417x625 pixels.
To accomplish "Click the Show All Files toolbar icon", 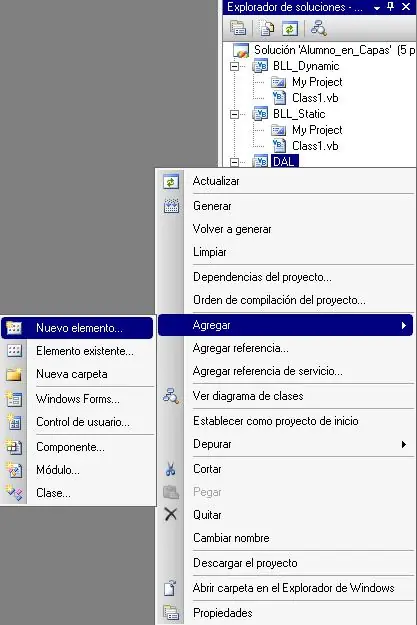I will tap(266, 28).
